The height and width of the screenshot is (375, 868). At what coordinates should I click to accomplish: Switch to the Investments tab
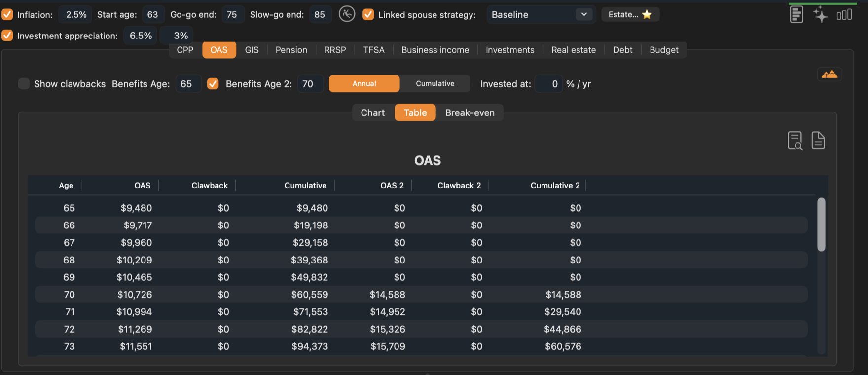(510, 50)
